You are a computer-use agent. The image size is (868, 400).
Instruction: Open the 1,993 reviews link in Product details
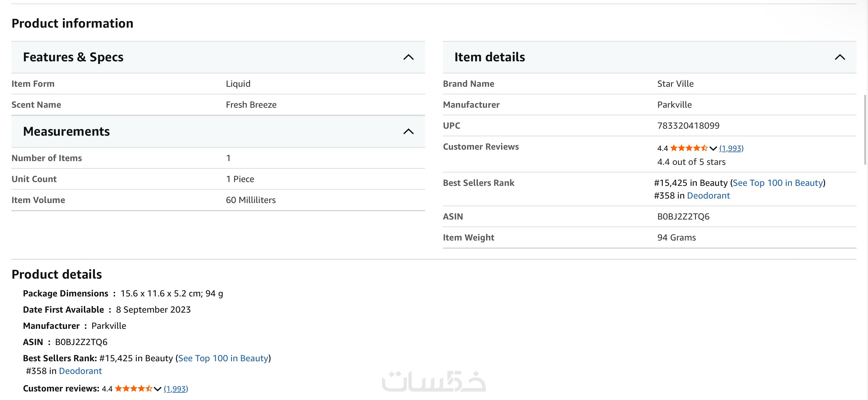point(176,389)
